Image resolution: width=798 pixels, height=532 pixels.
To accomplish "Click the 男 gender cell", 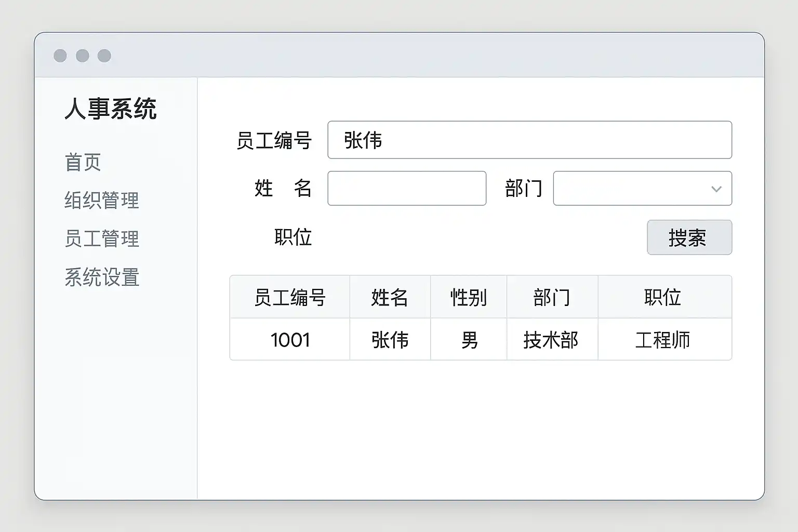I will click(469, 340).
